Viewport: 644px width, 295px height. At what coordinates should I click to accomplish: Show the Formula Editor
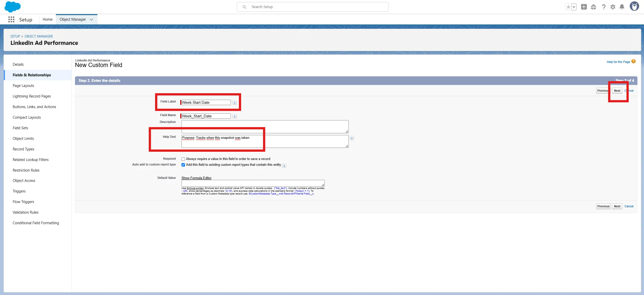(196, 178)
